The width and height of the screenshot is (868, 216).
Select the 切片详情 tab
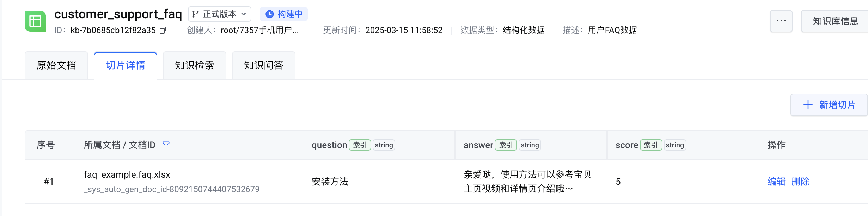tap(126, 65)
